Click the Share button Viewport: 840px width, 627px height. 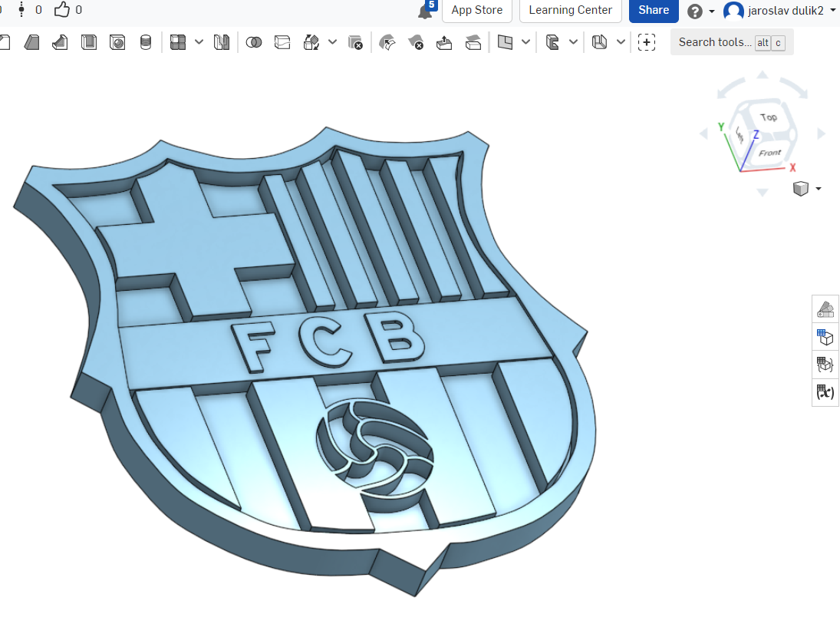[654, 10]
